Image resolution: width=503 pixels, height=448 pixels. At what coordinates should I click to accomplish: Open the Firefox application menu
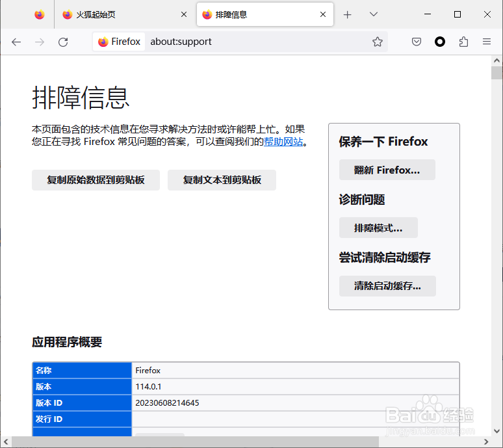click(487, 42)
